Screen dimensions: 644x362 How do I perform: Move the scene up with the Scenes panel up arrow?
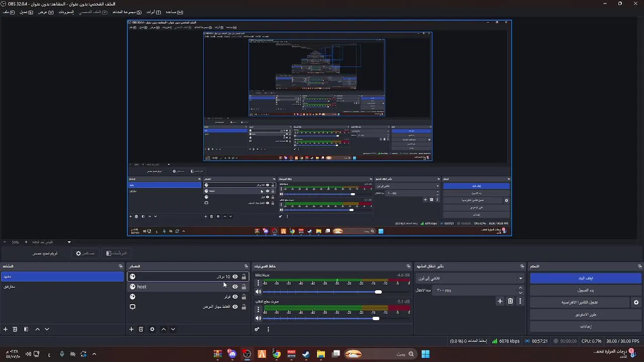click(x=37, y=329)
